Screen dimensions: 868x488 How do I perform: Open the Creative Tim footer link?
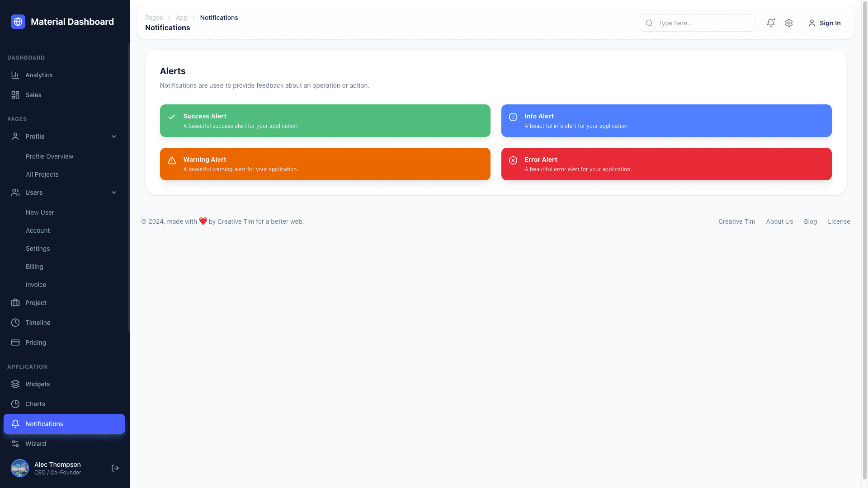[x=736, y=221]
